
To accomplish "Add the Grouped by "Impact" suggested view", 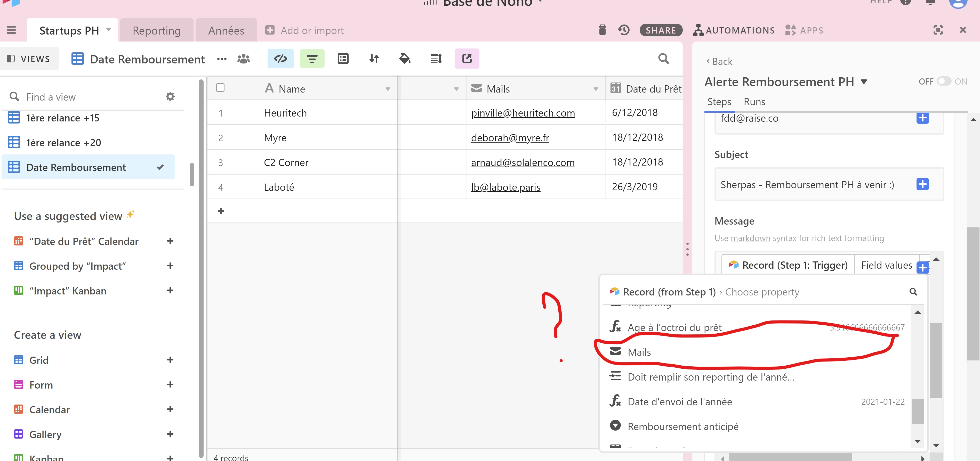I will click(170, 266).
